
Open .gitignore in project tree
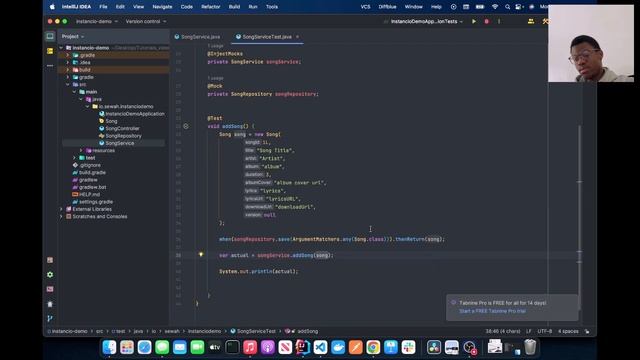[x=87, y=165]
